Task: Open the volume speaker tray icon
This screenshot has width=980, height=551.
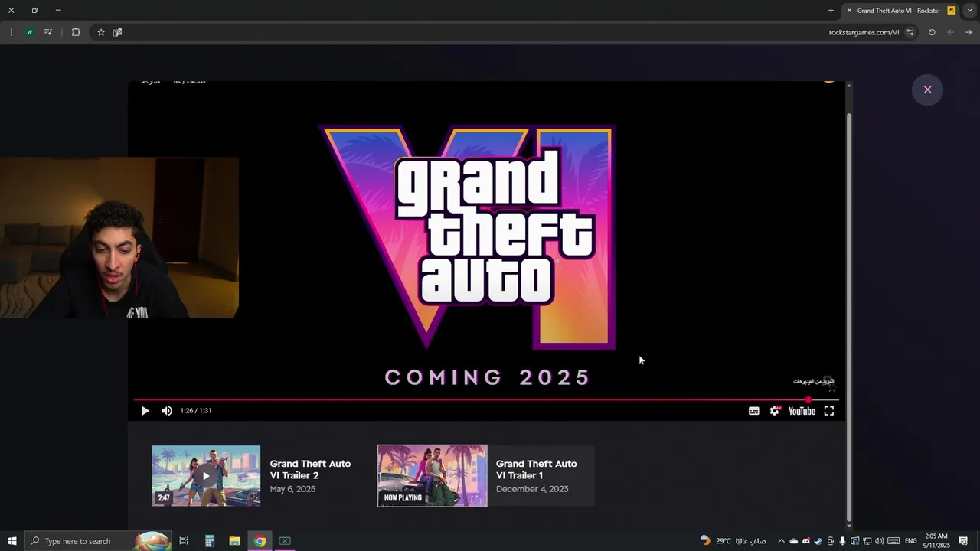Action: click(879, 541)
